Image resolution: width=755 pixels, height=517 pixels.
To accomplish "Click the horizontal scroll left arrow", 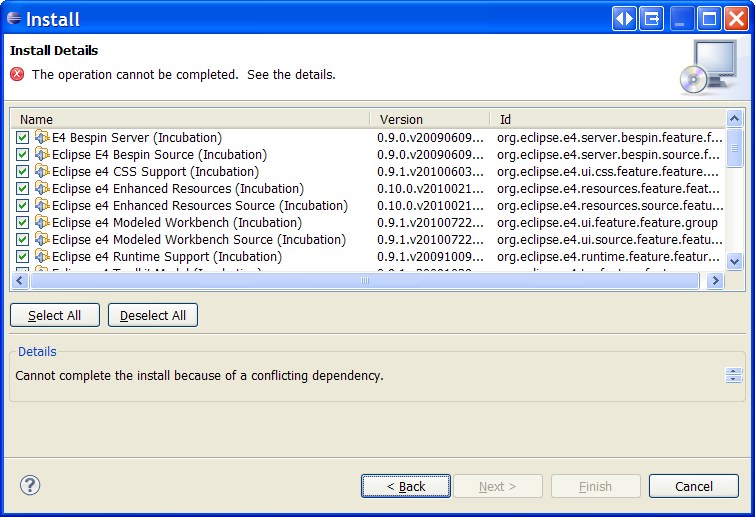I will pyautogui.click(x=19, y=280).
